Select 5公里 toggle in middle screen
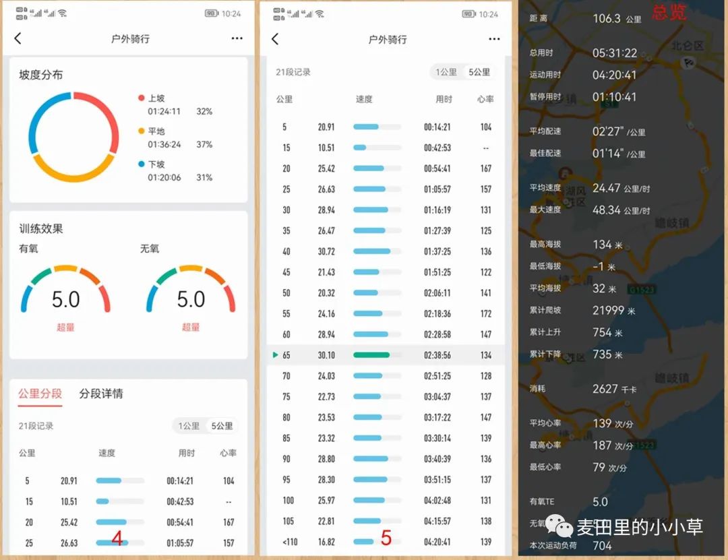Image resolution: width=728 pixels, height=560 pixels. pos(479,72)
